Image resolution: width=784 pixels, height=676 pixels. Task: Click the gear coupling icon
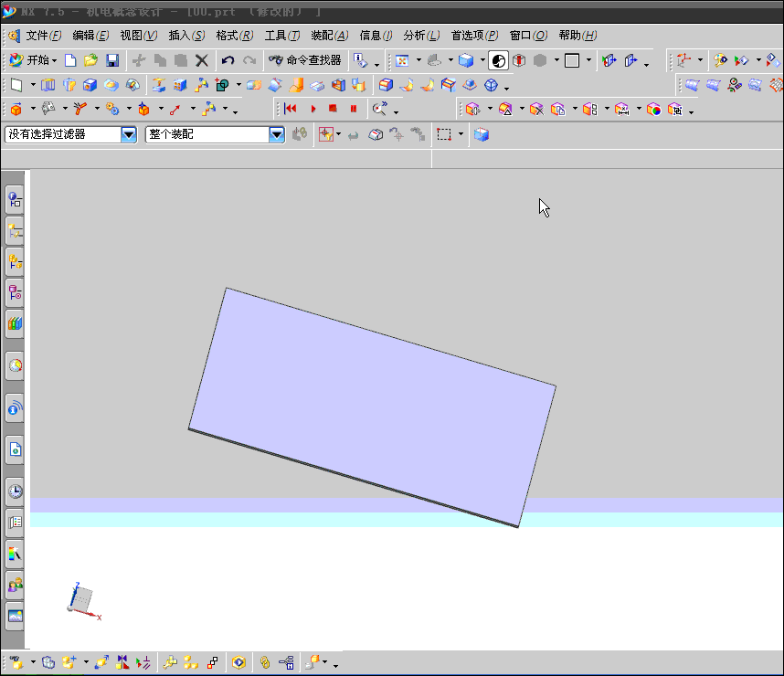pos(112,109)
